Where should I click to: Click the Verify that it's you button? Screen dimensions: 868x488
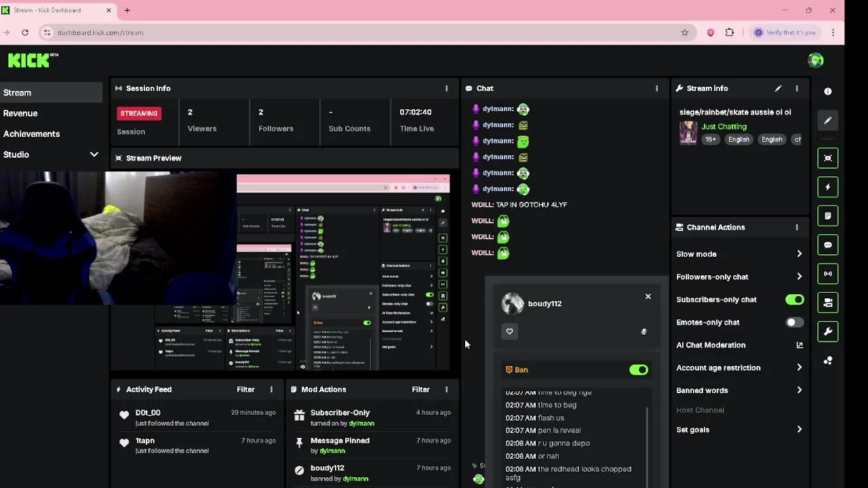click(785, 33)
